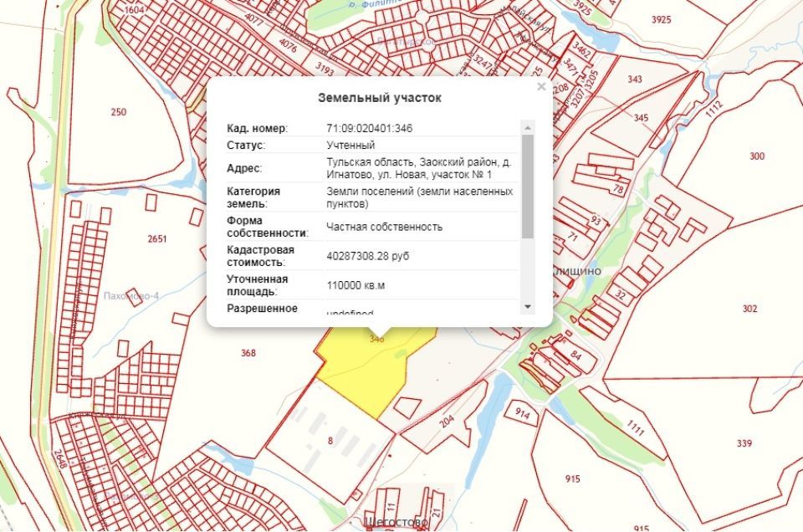
Task: Click the Форма собственности label
Action: click(x=268, y=227)
